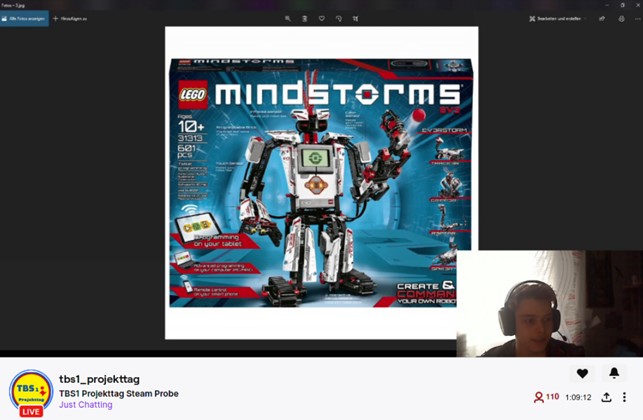Rotate the photo with the rotate icon
The height and width of the screenshot is (420, 643).
(x=339, y=18)
